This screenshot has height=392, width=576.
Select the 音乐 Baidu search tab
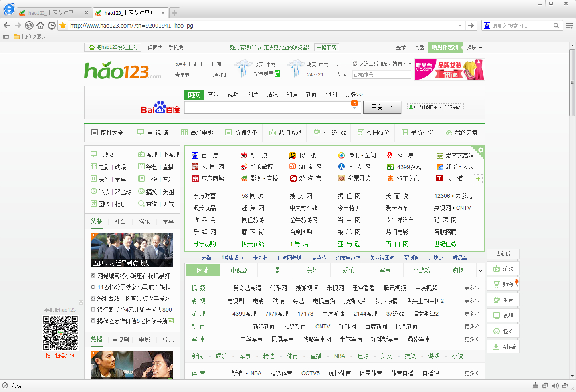(213, 94)
